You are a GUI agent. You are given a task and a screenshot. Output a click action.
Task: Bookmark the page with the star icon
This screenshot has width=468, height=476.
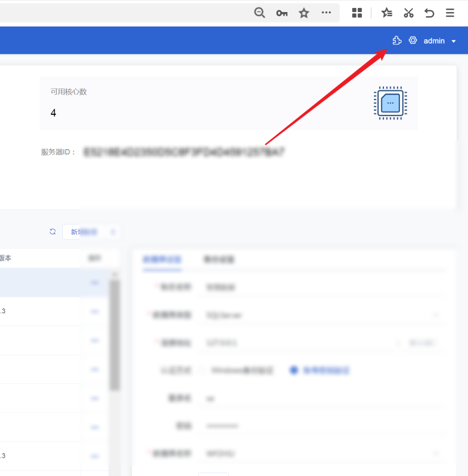304,13
